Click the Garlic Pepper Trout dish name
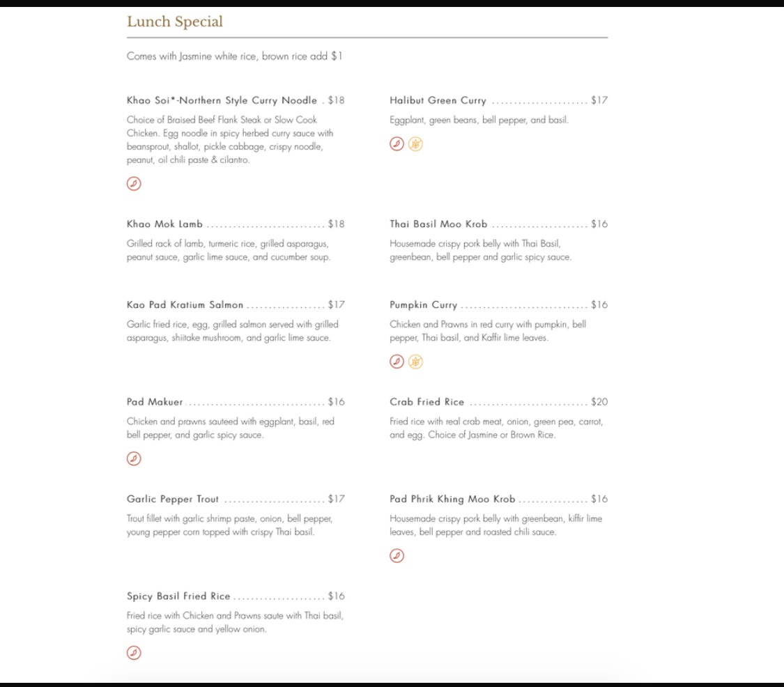This screenshot has width=784, height=687. 173,500
